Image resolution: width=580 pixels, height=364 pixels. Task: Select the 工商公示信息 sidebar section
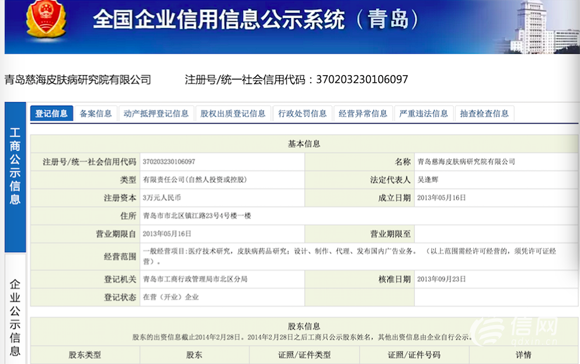(15, 177)
